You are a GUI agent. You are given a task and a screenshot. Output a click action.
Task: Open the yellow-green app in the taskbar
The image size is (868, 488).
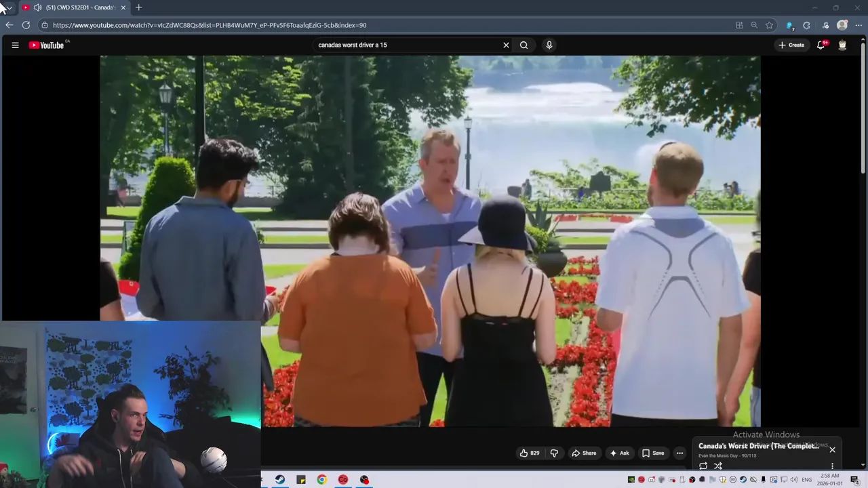301,480
